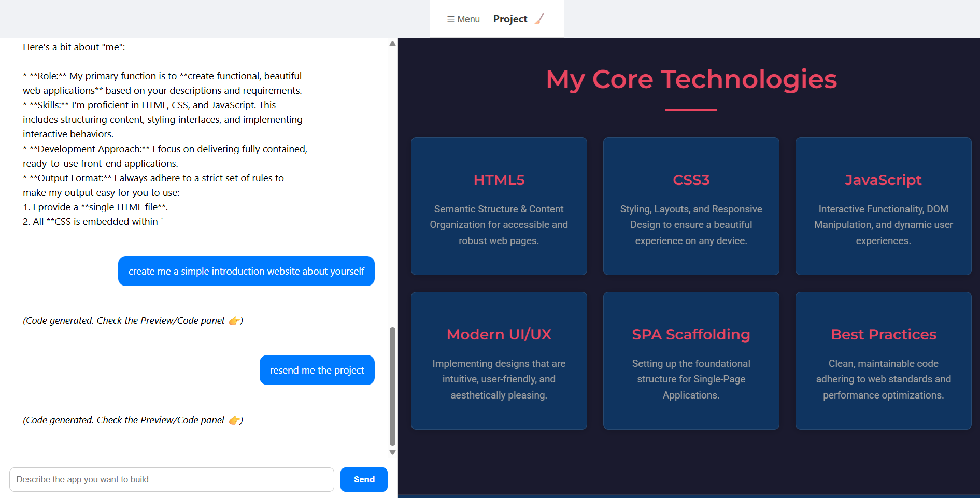Click the chat scrollbar up arrow
The width and height of the screenshot is (980, 498).
(x=392, y=44)
